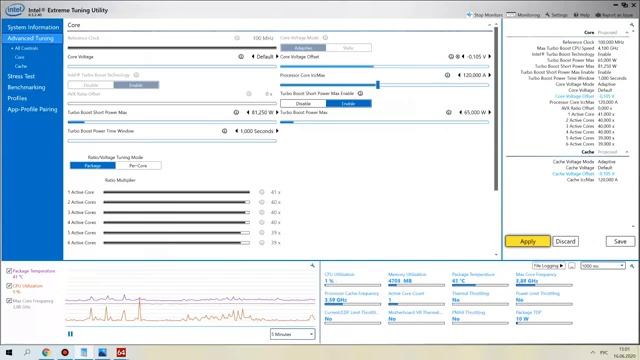
Task: Open the 1000 ms interval dropdown
Action: pyautogui.click(x=603, y=266)
